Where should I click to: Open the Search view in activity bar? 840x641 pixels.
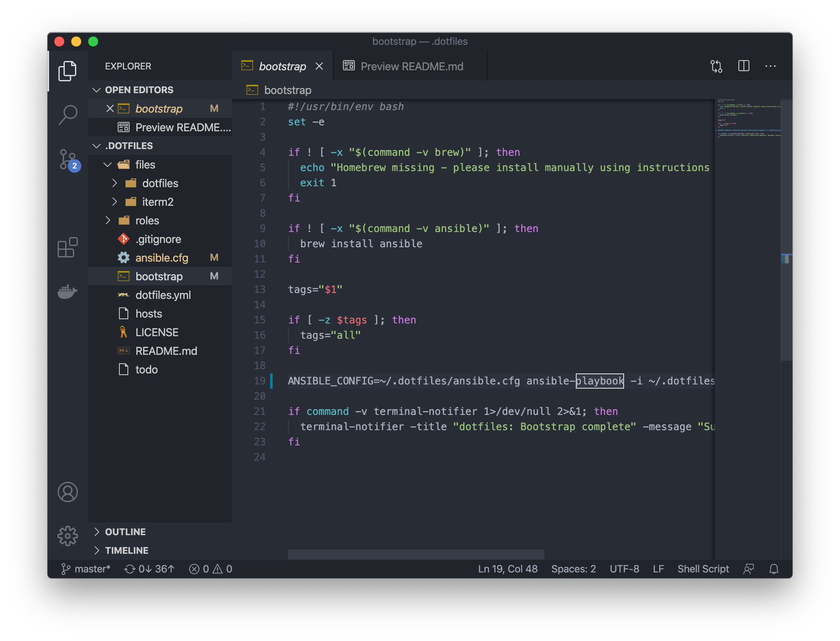click(68, 114)
